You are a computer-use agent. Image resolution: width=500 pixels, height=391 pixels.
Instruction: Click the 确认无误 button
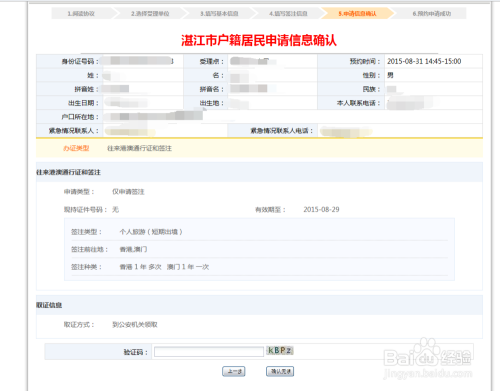[280, 371]
